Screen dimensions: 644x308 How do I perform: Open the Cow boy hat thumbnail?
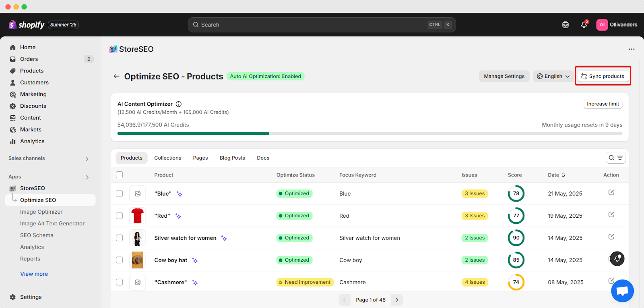pyautogui.click(x=138, y=260)
